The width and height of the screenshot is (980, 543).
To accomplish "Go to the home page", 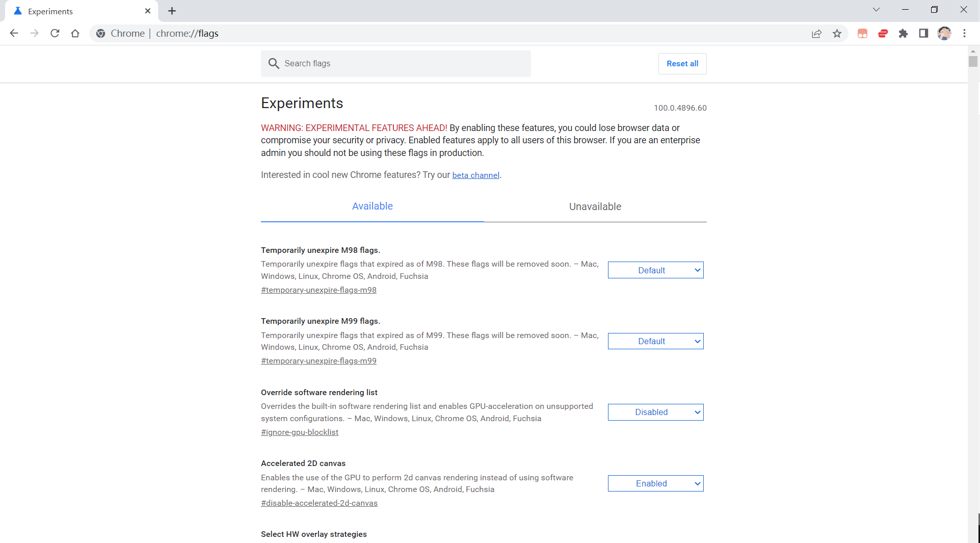I will [75, 33].
